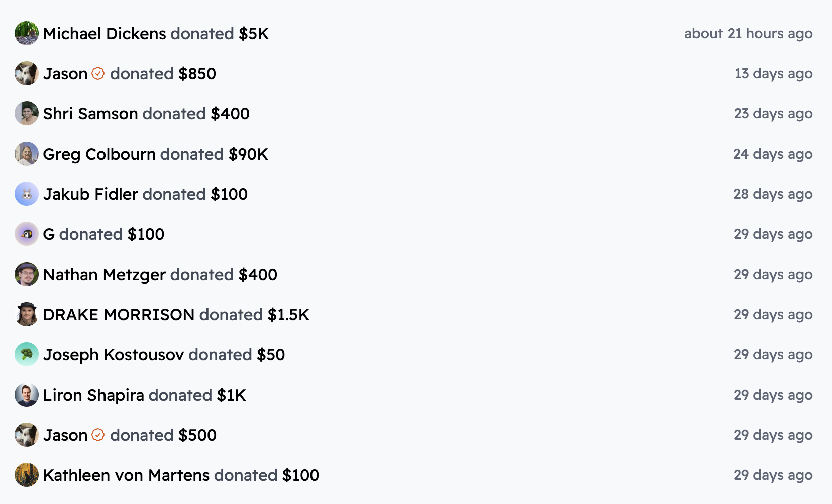The width and height of the screenshot is (832, 504).
Task: Click the avatar icon for user G
Action: (x=27, y=234)
